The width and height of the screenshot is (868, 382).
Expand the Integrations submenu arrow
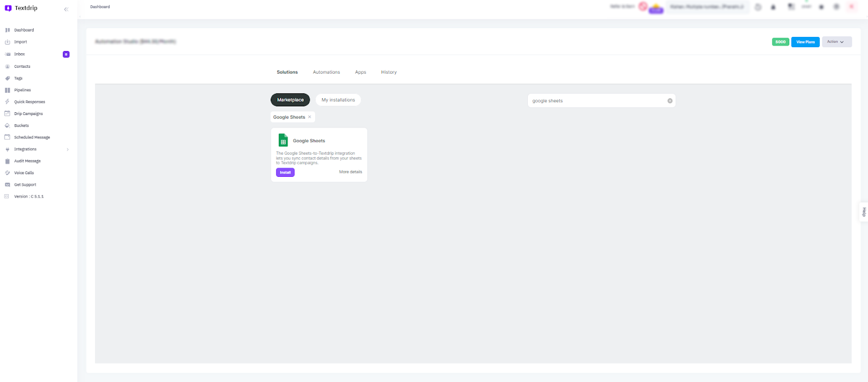coord(68,149)
